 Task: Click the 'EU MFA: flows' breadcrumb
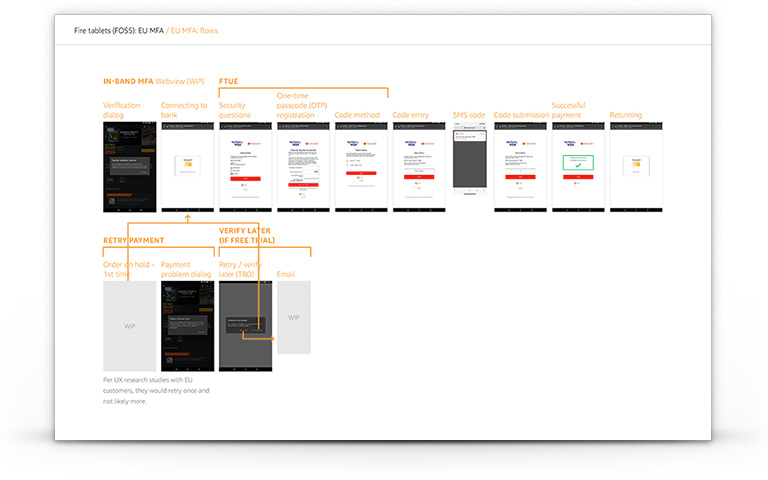coord(194,30)
